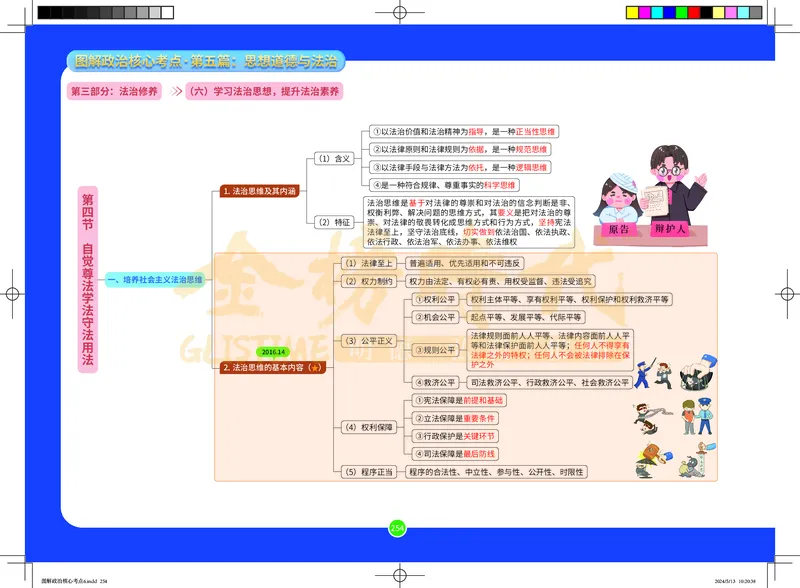Select the police officer illustration near 司法救济公平
Viewport: 800px width, 588px height.
[x=639, y=373]
